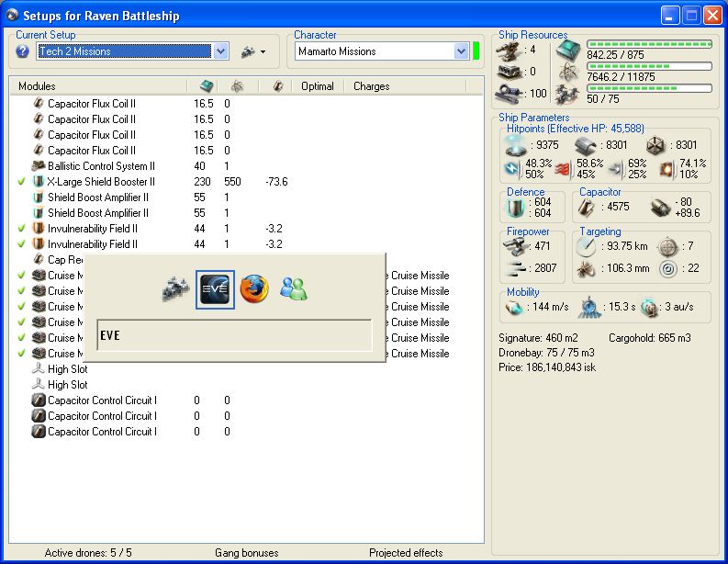Click the green character status indicator
The image size is (728, 564).
[x=476, y=51]
